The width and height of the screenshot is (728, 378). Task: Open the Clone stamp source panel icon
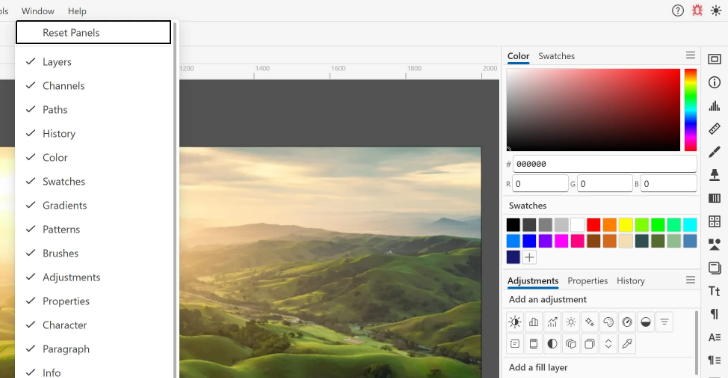(714, 175)
